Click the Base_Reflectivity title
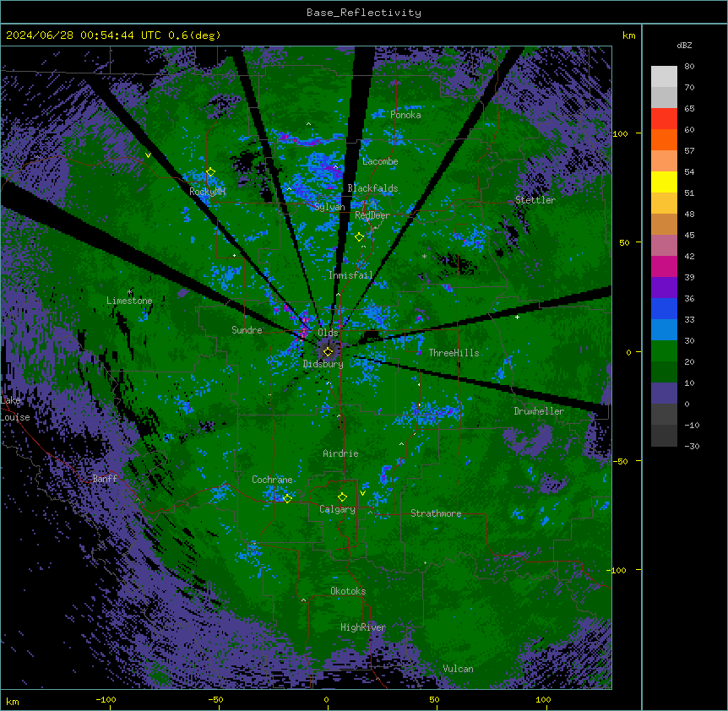Screen dimensions: 728x711 364,13
